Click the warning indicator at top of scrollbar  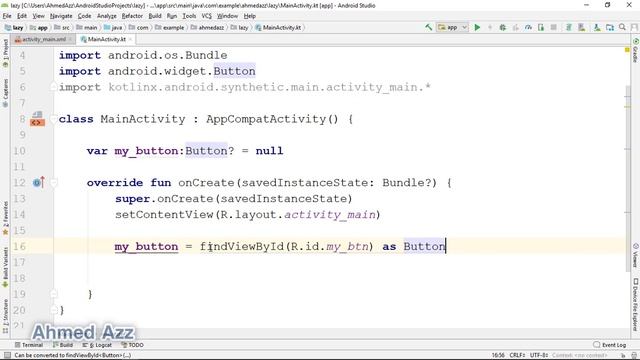pyautogui.click(x=627, y=50)
